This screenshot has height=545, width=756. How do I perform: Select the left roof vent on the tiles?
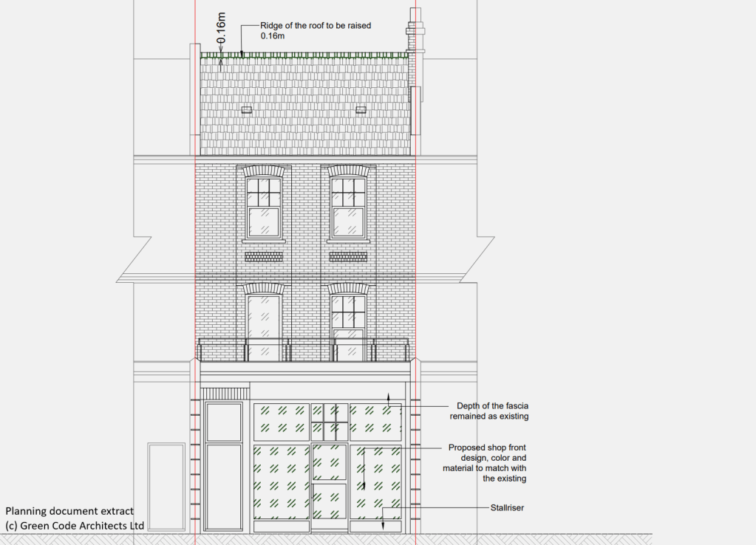247,110
